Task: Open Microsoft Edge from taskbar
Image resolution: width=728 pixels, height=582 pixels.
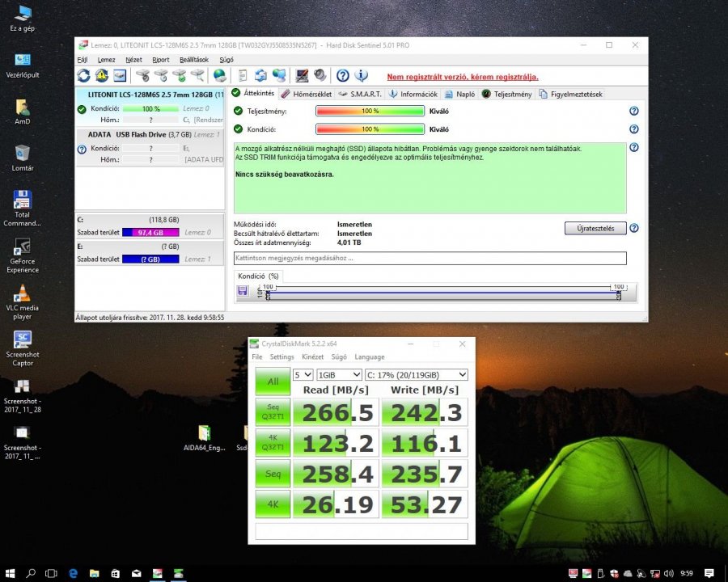Action: (x=74, y=573)
